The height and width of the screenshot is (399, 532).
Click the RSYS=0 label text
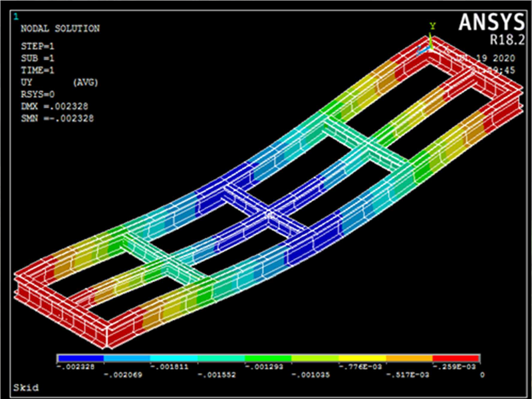coord(37,94)
